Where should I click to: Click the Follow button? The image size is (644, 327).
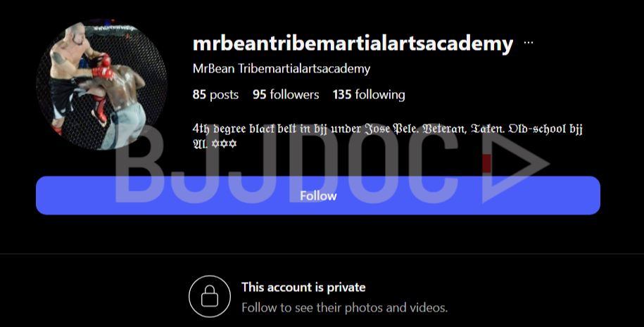pyautogui.click(x=318, y=195)
